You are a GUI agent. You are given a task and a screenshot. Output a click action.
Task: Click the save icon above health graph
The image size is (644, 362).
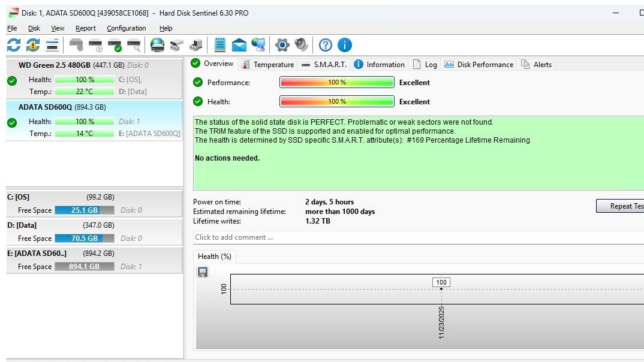tap(203, 273)
